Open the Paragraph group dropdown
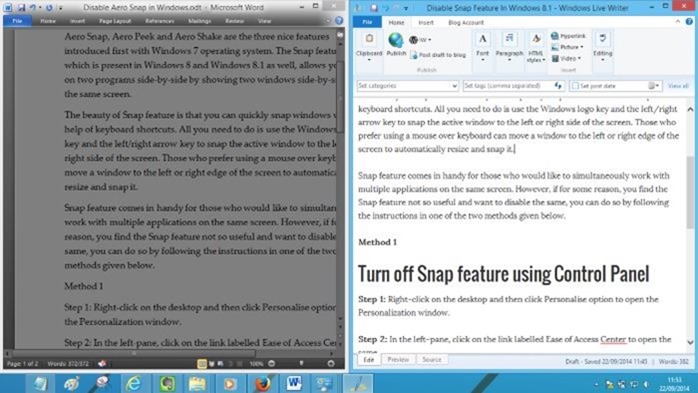 pyautogui.click(x=509, y=46)
